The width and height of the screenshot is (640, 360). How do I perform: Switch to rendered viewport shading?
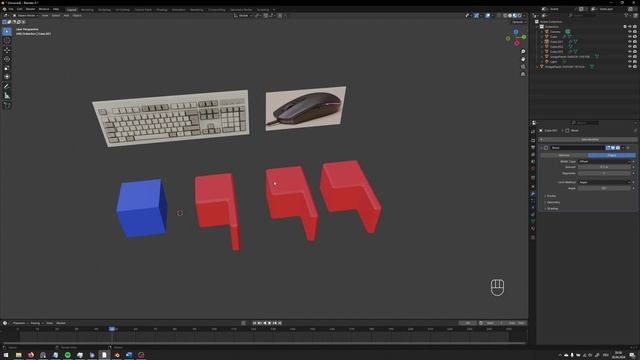point(520,16)
